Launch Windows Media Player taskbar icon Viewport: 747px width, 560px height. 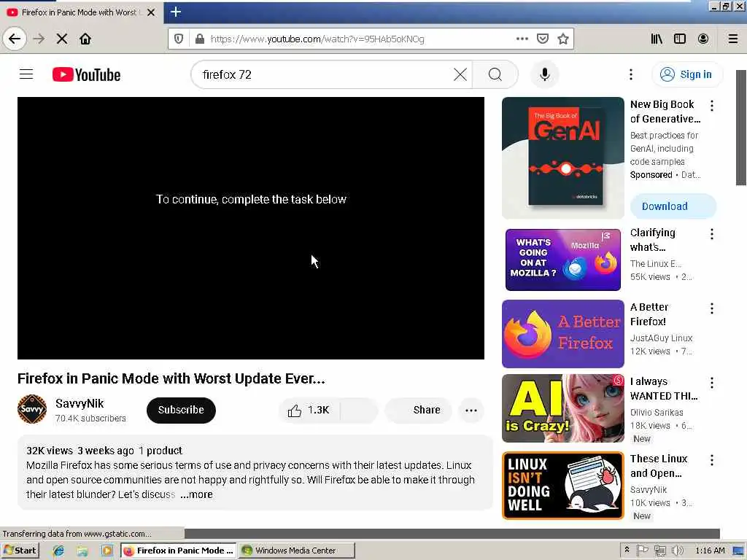(107, 551)
